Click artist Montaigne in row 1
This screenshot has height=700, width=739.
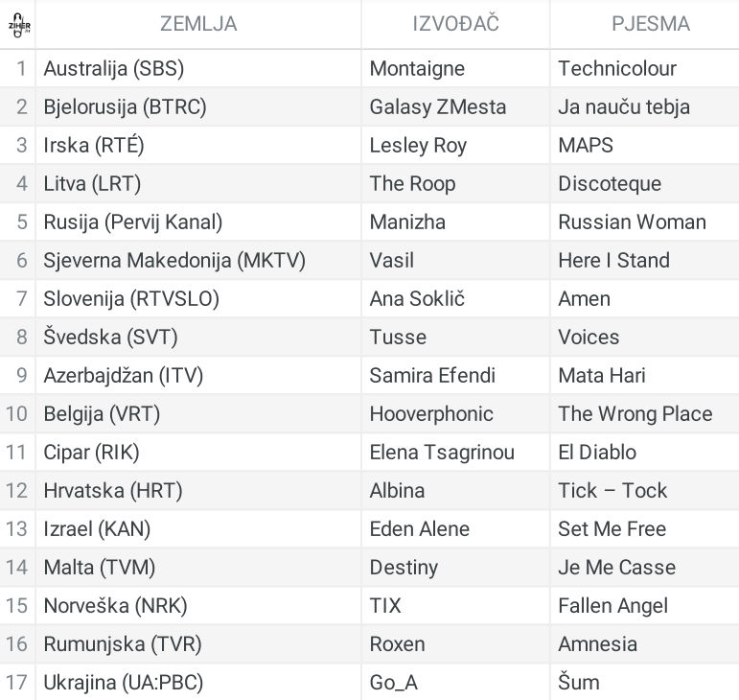coord(417,69)
